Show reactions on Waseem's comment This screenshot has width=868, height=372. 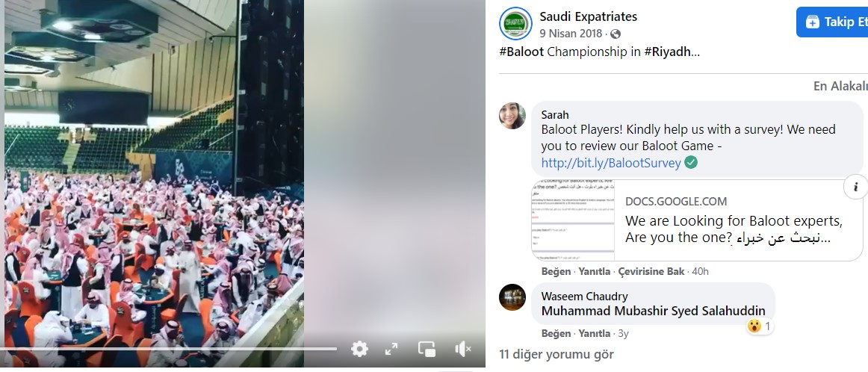pos(760,326)
